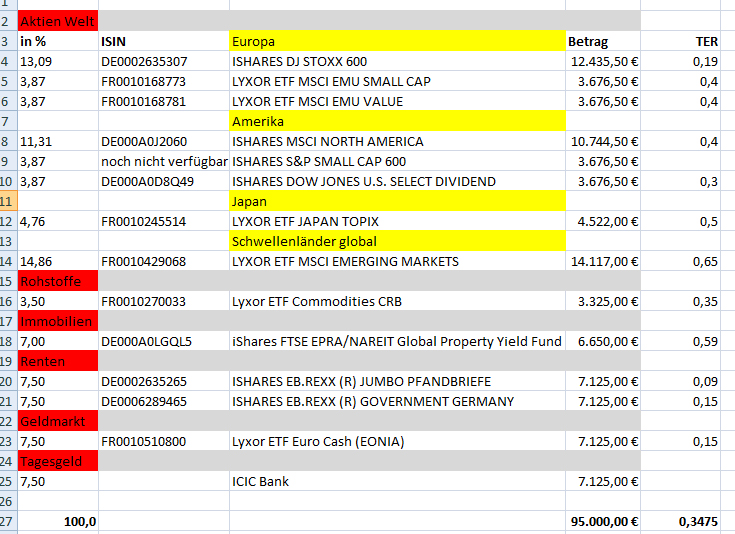Select amount cell 12.435,50 €

coord(603,61)
